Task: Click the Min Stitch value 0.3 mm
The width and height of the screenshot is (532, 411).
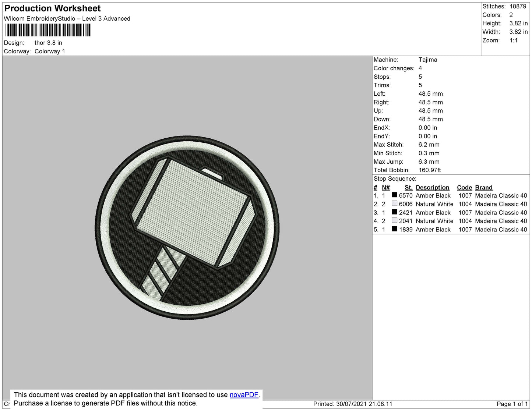Action: click(x=429, y=153)
